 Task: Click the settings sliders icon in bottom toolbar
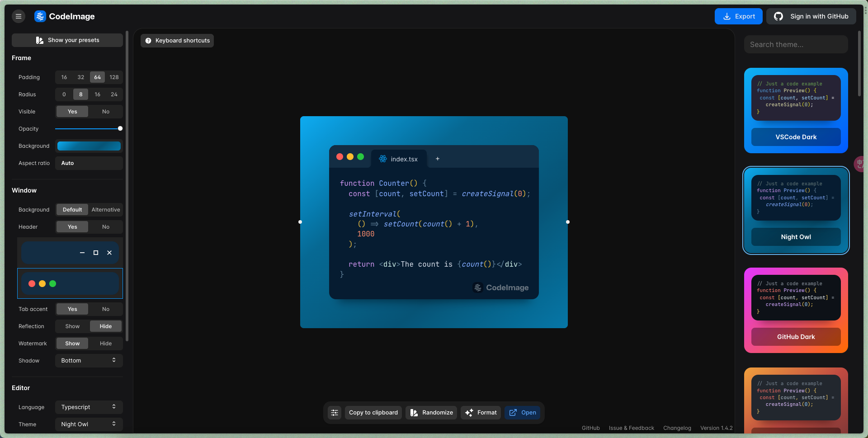coord(335,413)
